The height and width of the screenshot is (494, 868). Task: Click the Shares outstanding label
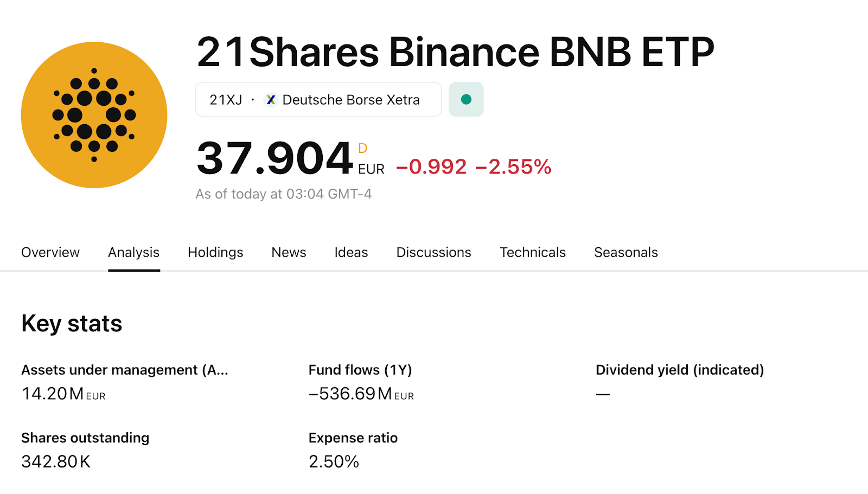(x=85, y=438)
